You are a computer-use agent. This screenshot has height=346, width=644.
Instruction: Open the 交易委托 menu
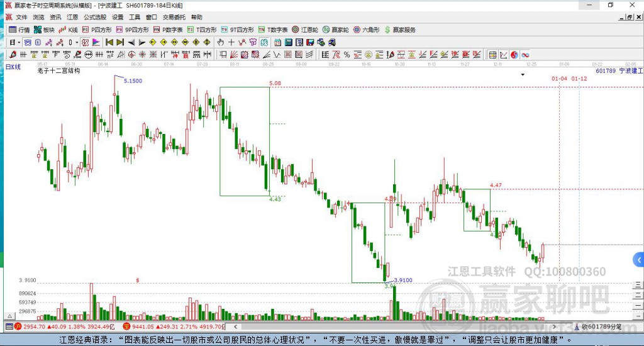174,17
